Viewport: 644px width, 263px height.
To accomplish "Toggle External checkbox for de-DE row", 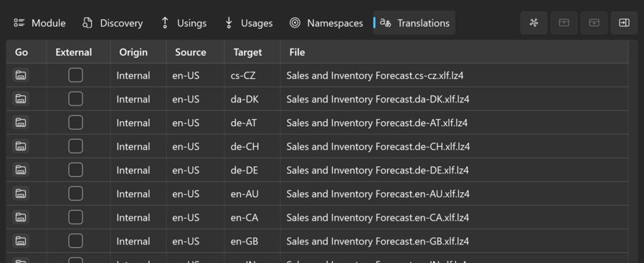I will click(x=75, y=170).
